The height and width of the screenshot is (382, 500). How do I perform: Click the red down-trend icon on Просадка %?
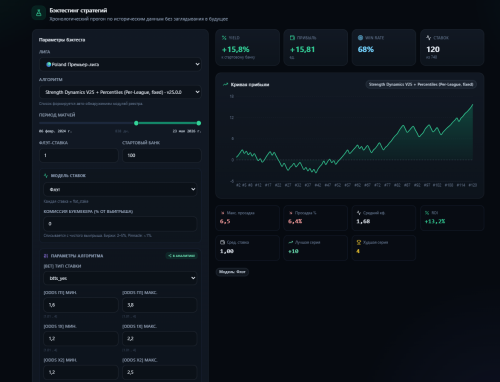point(291,213)
